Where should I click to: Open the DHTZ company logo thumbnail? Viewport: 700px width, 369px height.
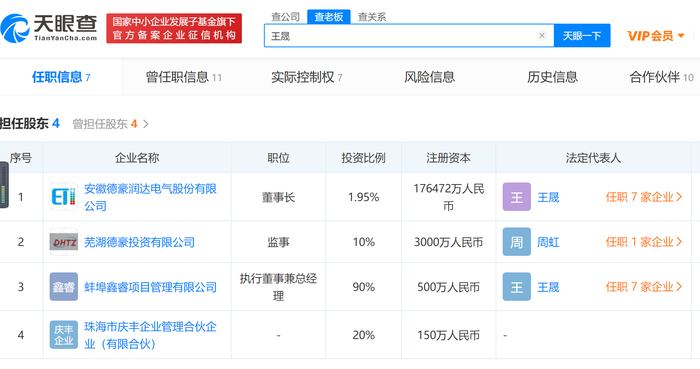click(x=63, y=242)
